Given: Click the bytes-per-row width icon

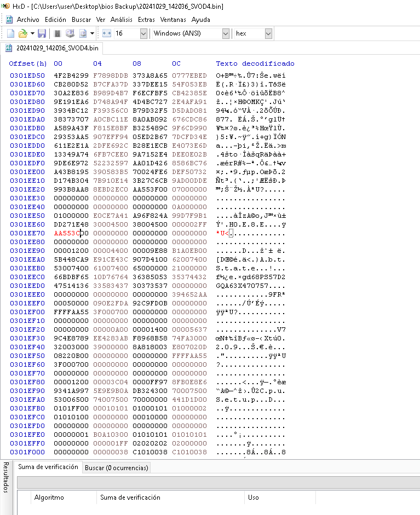Looking at the screenshot, I should click(107, 33).
